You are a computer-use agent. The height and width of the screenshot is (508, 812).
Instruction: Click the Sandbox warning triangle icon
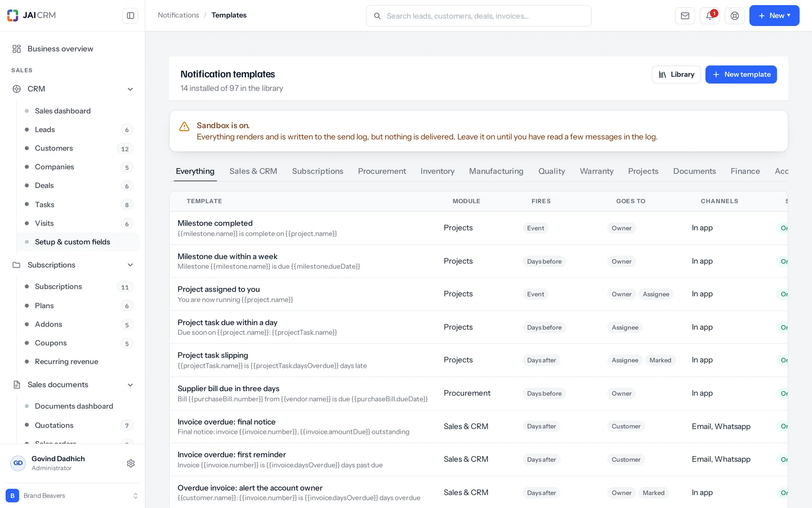coord(184,127)
